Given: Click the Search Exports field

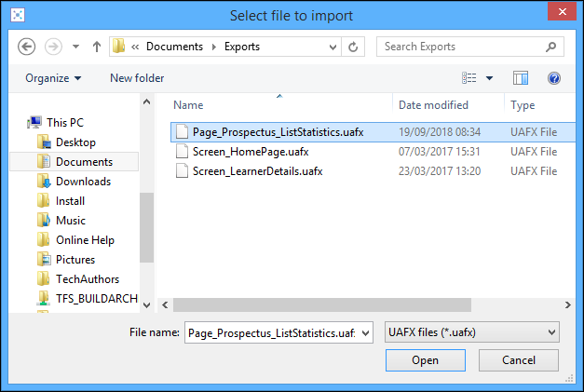Looking at the screenshot, I should [470, 47].
